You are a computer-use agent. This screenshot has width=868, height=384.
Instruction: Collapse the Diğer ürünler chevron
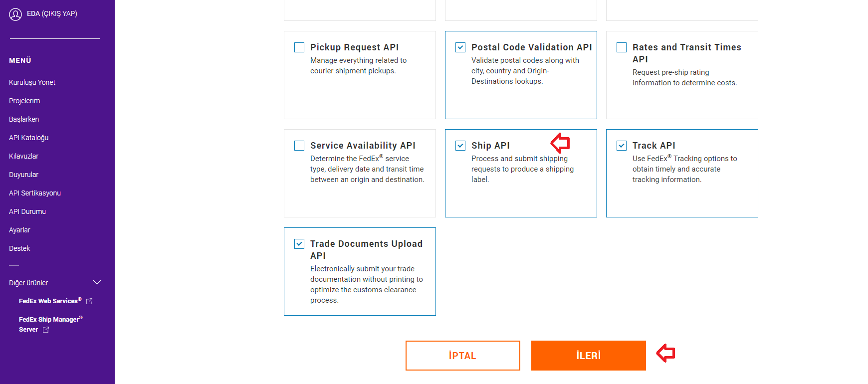coord(97,283)
